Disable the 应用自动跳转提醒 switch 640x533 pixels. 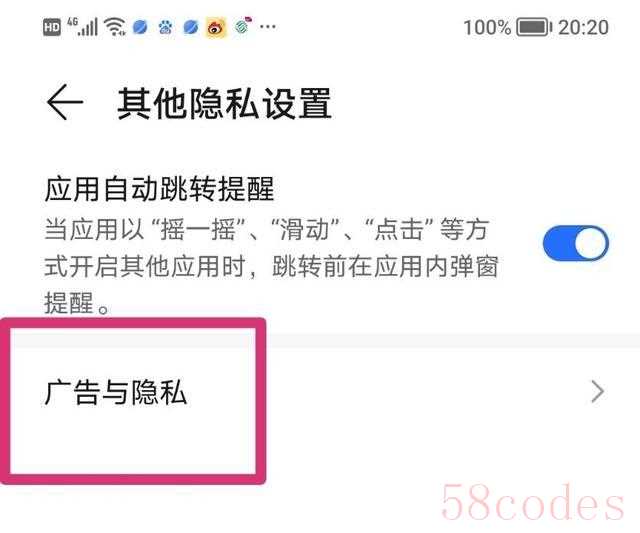576,243
